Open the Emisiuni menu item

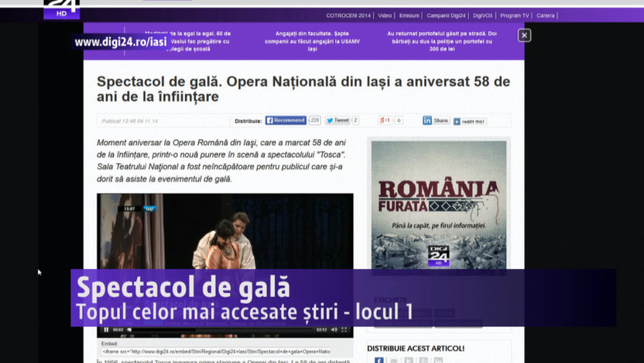pos(409,16)
